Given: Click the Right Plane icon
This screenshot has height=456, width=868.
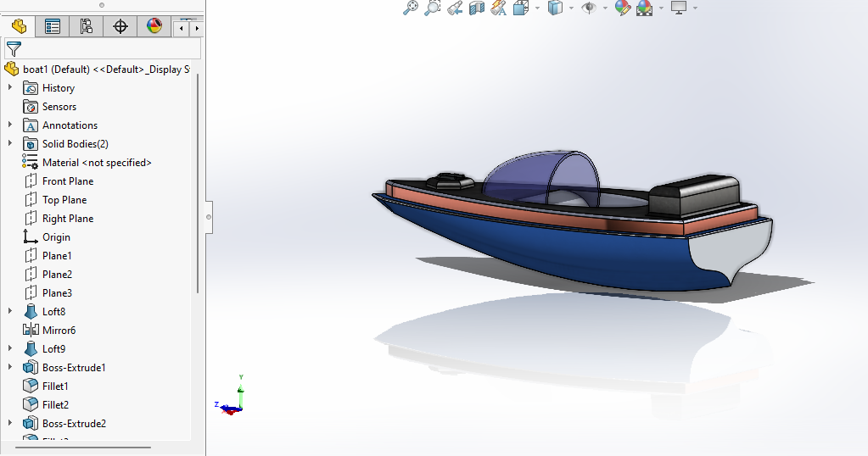Looking at the screenshot, I should tap(31, 219).
